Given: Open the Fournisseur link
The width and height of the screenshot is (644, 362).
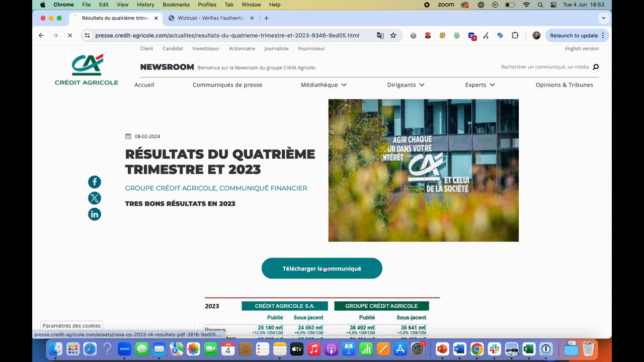Looking at the screenshot, I should point(311,49).
